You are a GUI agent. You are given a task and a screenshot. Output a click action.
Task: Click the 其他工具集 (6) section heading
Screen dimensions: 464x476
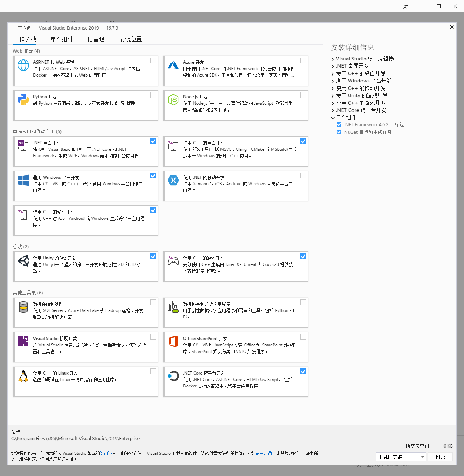[28, 293]
